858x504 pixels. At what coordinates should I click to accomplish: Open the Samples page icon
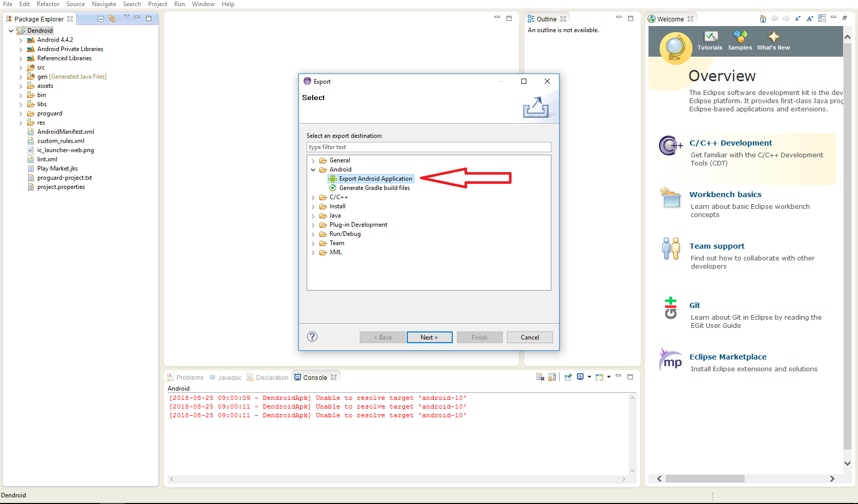739,37
